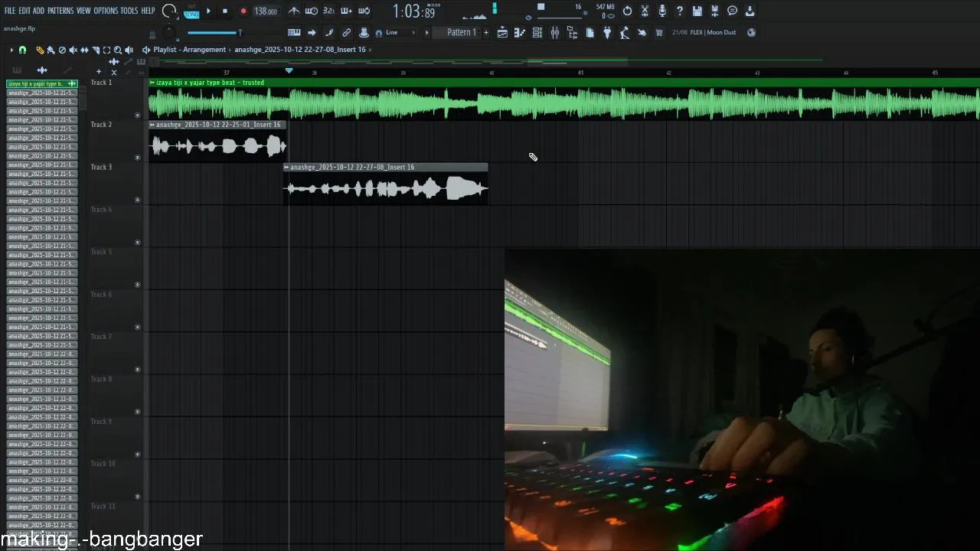
Task: Toggle loop recording icon
Action: pyautogui.click(x=364, y=11)
